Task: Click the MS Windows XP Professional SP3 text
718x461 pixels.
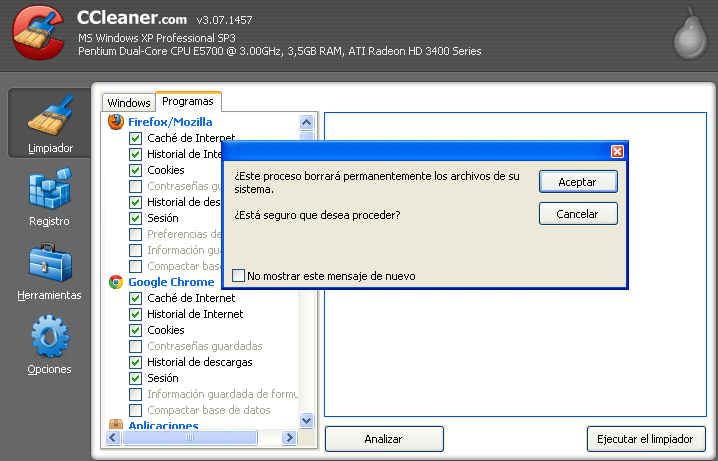Action: 157,38
